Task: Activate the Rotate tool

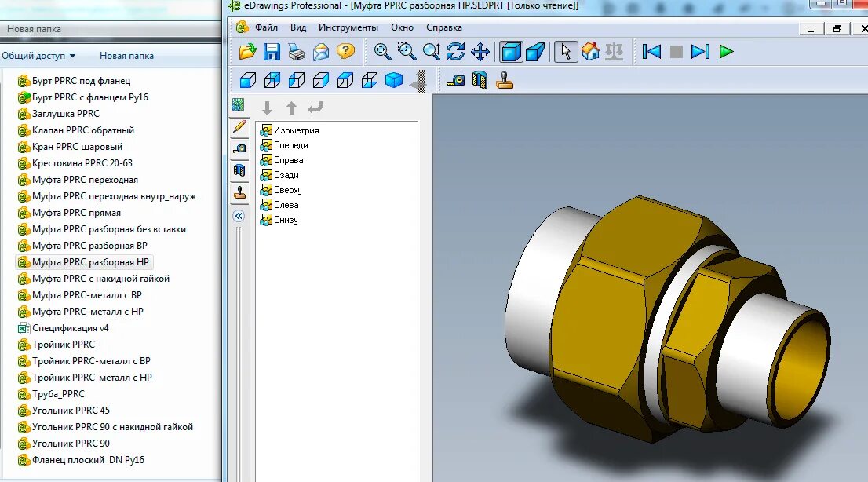Action: coord(456,52)
